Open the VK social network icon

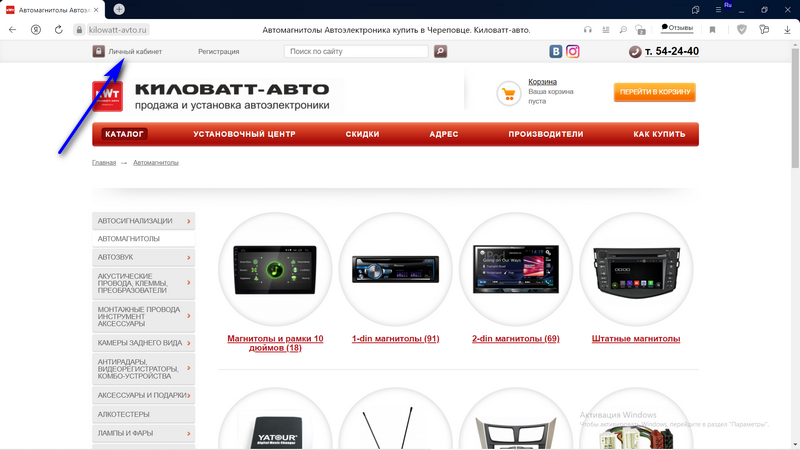tap(556, 51)
